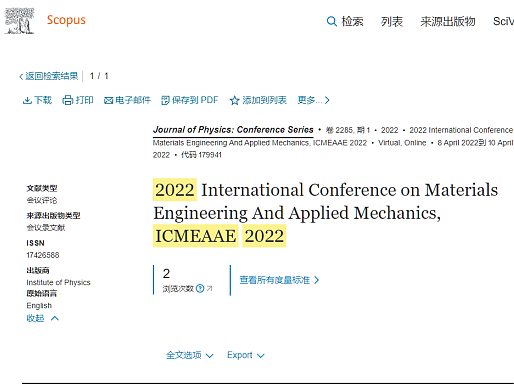Select the 会议评论 document type value
This screenshot has height=385, width=514.
click(x=42, y=200)
